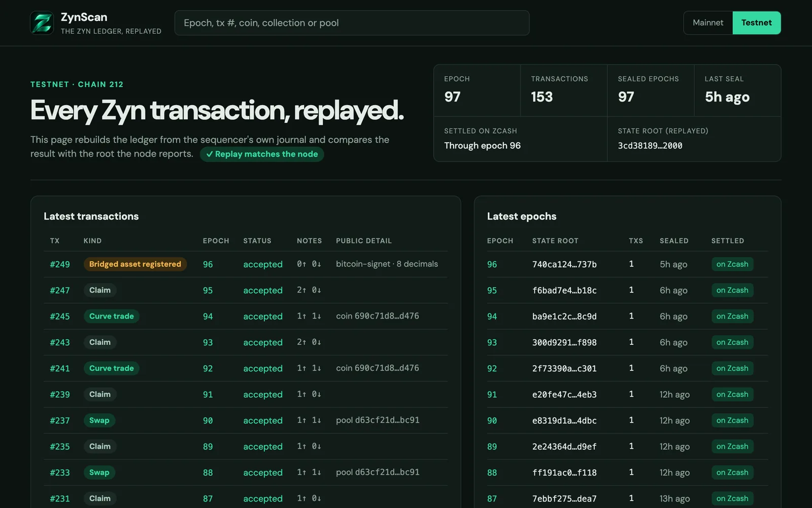Click the accepted status on tx #249
812x508 pixels.
(263, 264)
